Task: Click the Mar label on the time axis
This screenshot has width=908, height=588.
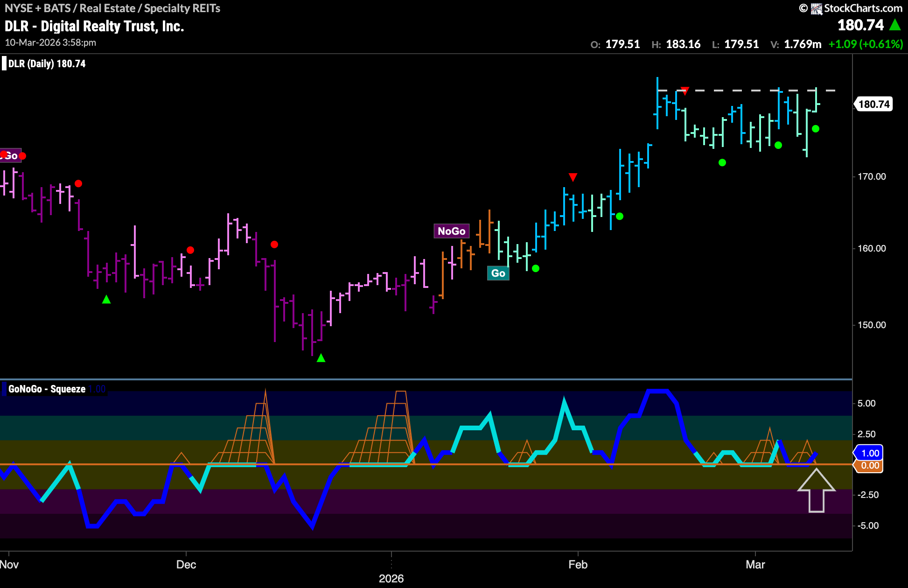Action: [755, 565]
